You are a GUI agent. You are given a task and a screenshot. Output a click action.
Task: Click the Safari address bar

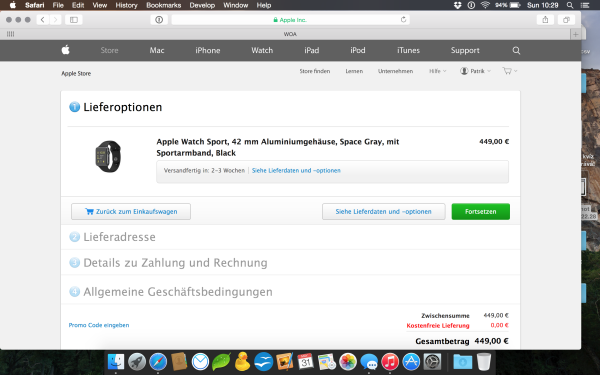tap(290, 20)
